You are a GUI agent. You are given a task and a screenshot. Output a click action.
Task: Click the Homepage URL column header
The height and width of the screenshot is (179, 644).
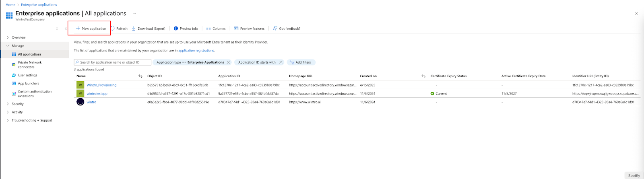coord(301,76)
